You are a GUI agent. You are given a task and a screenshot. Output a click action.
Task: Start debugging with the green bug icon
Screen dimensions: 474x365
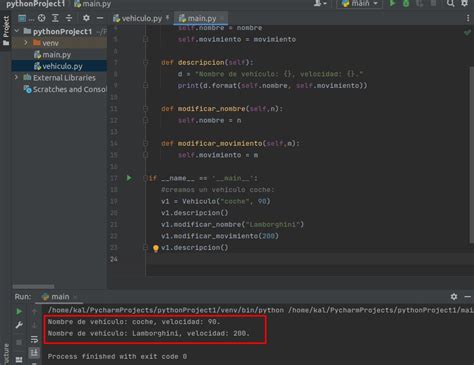pyautogui.click(x=406, y=3)
